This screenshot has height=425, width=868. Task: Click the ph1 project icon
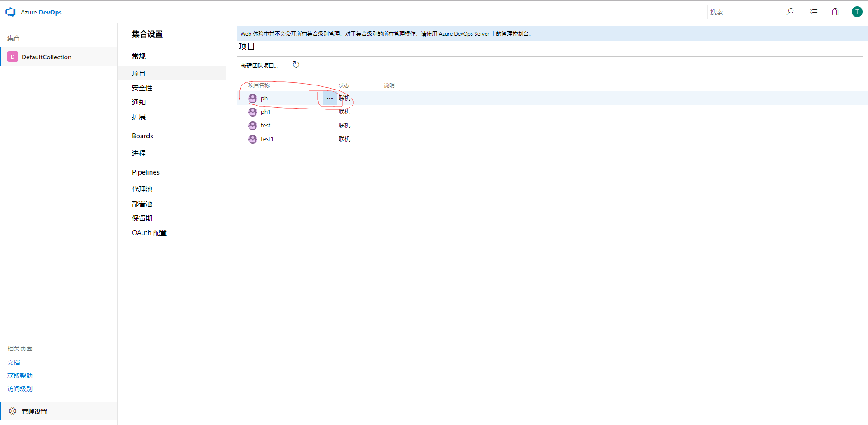[253, 112]
